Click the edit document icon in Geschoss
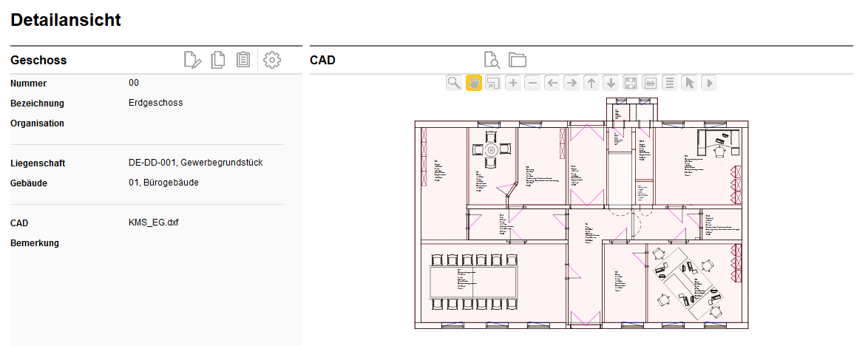 click(192, 60)
